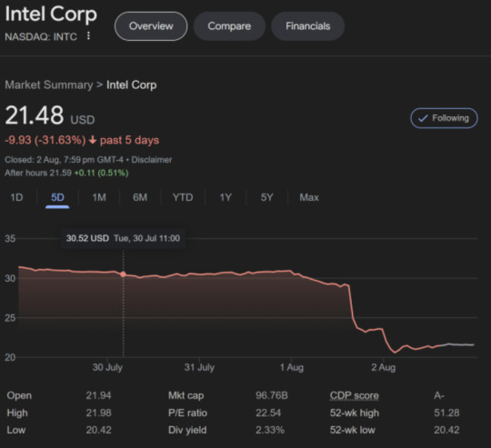Click the 25 y-axis label

(10, 318)
